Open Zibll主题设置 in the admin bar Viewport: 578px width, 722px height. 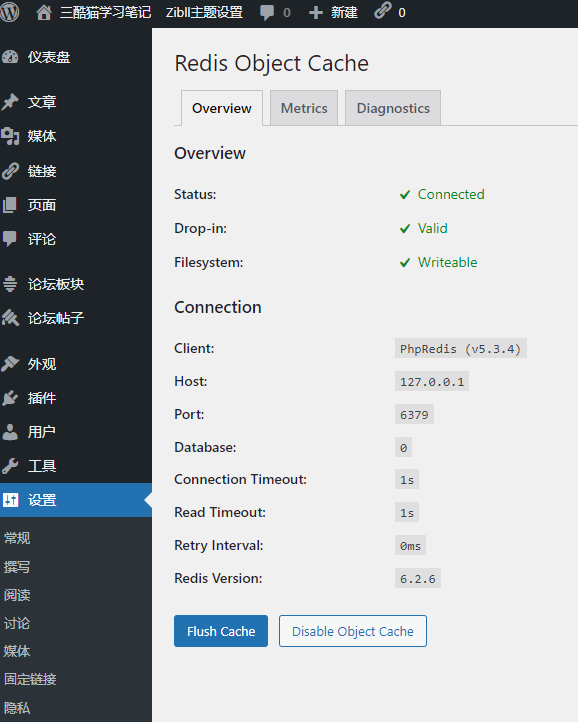pos(204,12)
